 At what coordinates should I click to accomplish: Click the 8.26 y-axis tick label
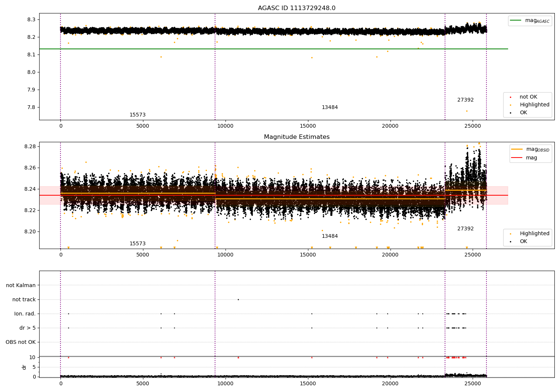click(x=30, y=168)
